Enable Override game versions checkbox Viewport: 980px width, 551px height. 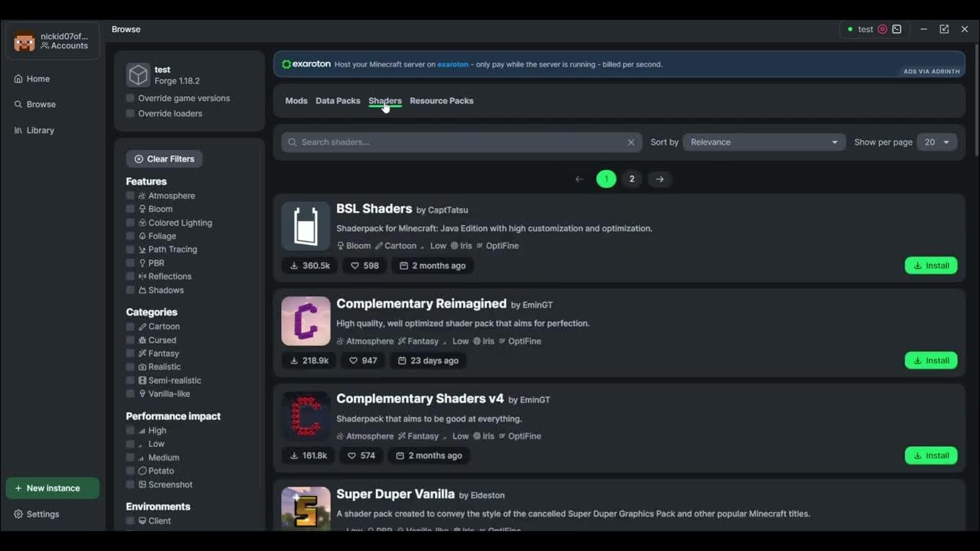click(130, 98)
